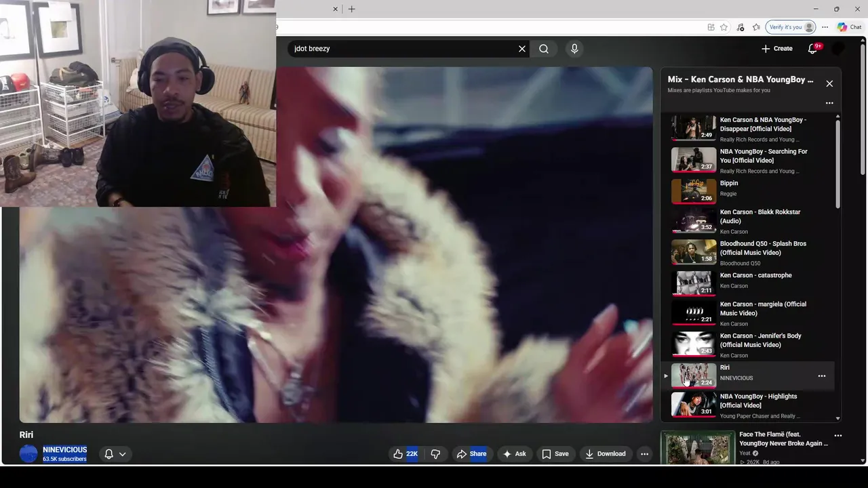The image size is (868, 488).
Task: Save the video to a playlist
Action: (555, 454)
